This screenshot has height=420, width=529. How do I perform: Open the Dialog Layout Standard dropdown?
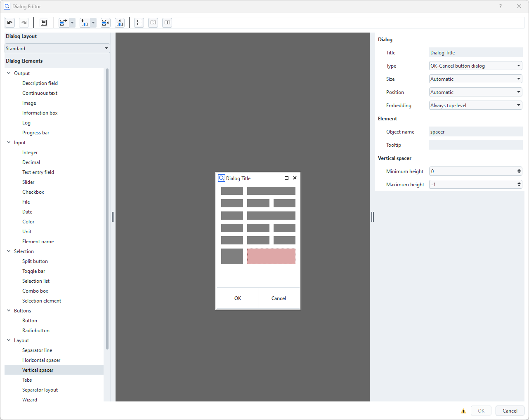point(57,49)
